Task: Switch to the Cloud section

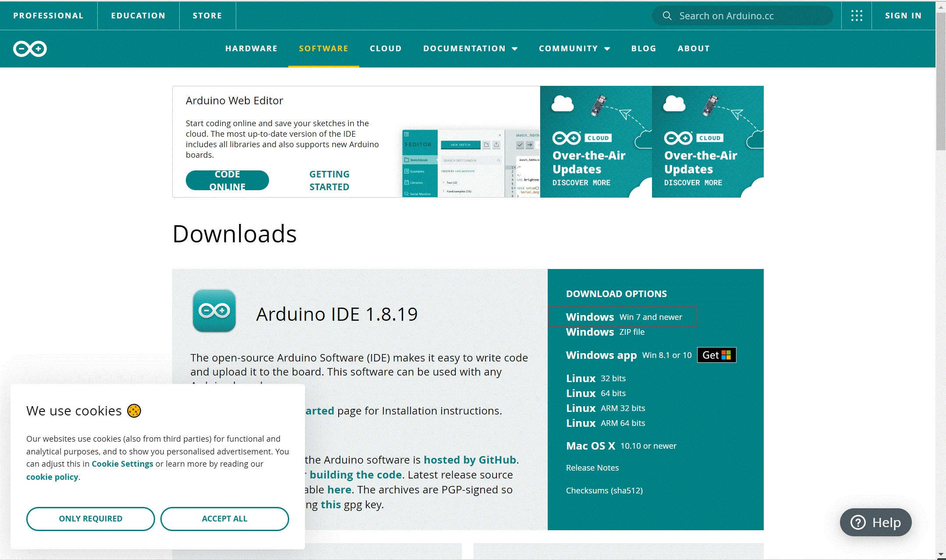Action: coord(386,49)
